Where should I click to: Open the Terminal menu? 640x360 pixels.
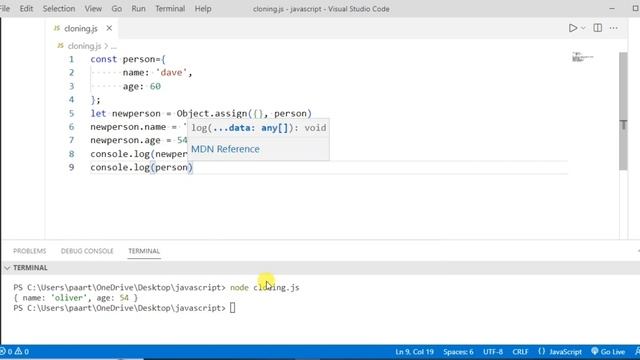170,9
